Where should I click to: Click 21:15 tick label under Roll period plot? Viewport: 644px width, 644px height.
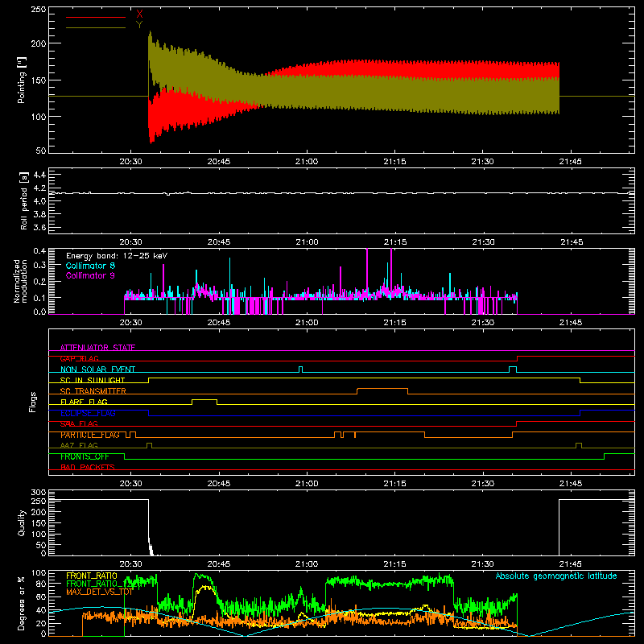(x=394, y=242)
